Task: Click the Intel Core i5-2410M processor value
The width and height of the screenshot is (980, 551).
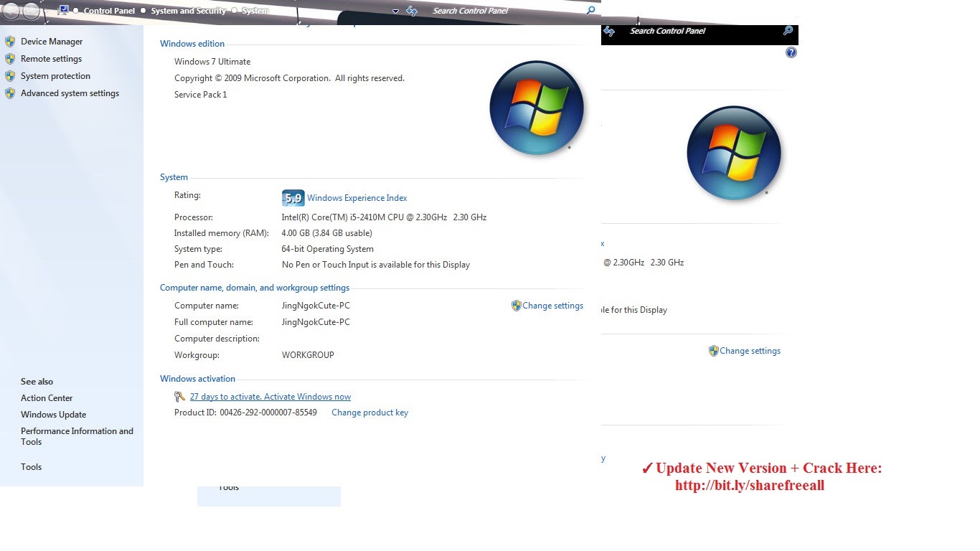Action: tap(384, 217)
